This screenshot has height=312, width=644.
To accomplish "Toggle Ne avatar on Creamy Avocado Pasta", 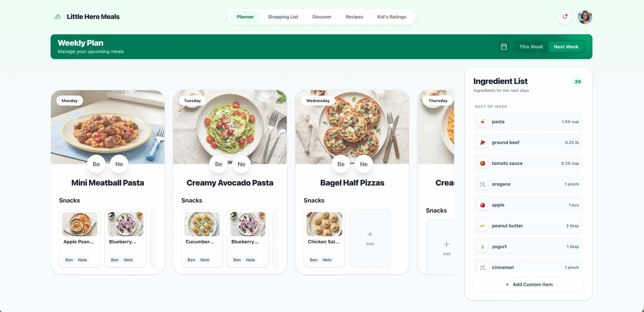I will point(241,164).
